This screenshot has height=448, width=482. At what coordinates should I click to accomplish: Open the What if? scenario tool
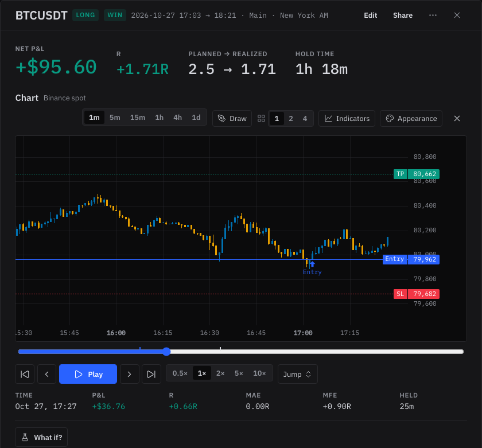pyautogui.click(x=41, y=437)
